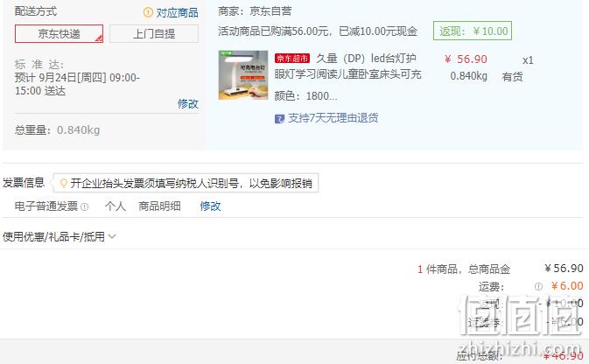This screenshot has width=589, height=364.
Task: Click the 电子普通发票 invoice type label
Action: point(46,206)
